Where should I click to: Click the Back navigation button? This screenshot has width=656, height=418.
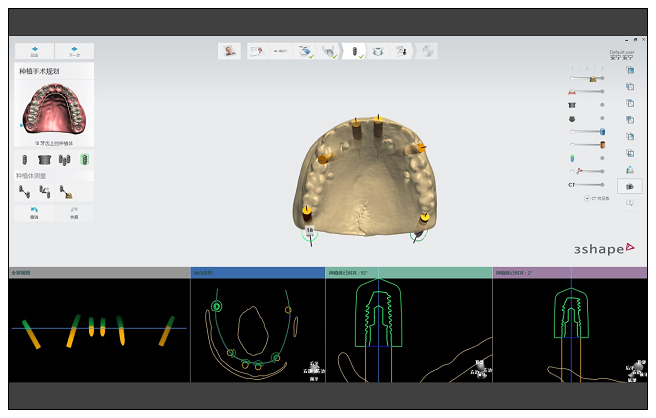[34, 50]
